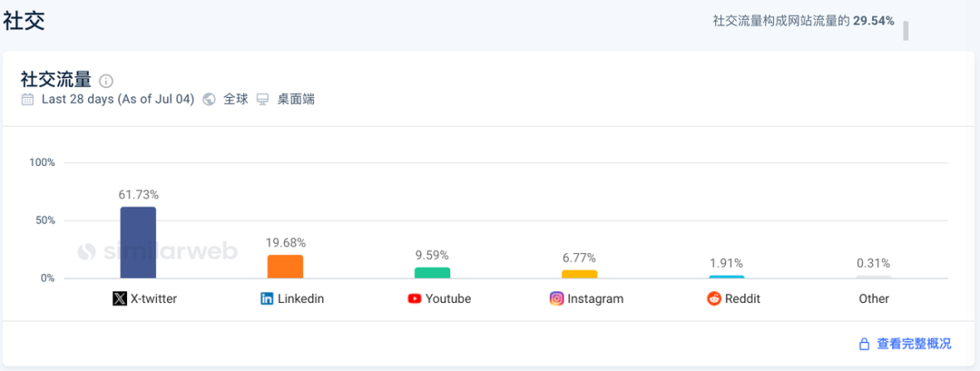Click the globe icon next to 全球
The image size is (980, 371).
[x=210, y=99]
